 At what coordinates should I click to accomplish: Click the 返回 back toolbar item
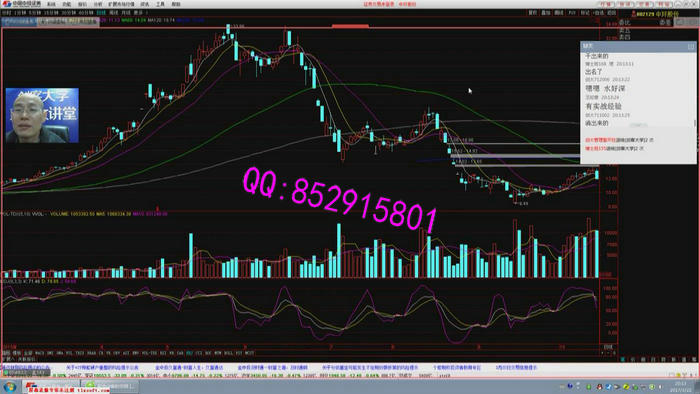[x=611, y=13]
